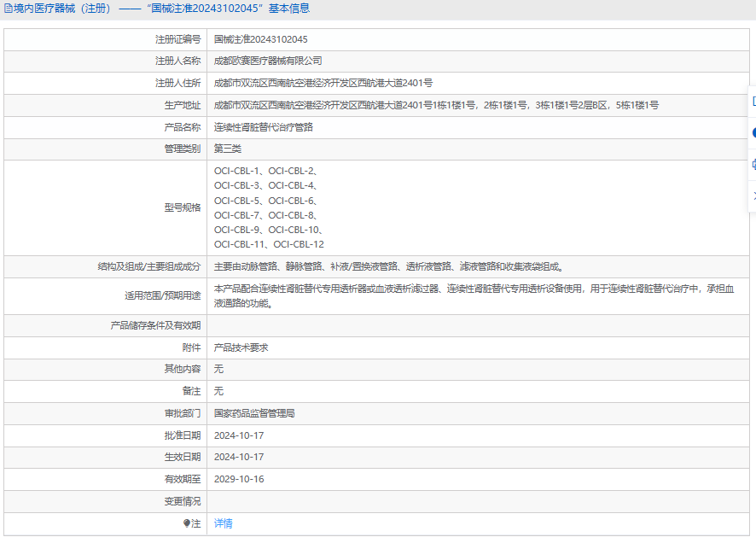Screen dimensions: 756x543
Task: Click management class value 第三类
Action: pyautogui.click(x=228, y=149)
